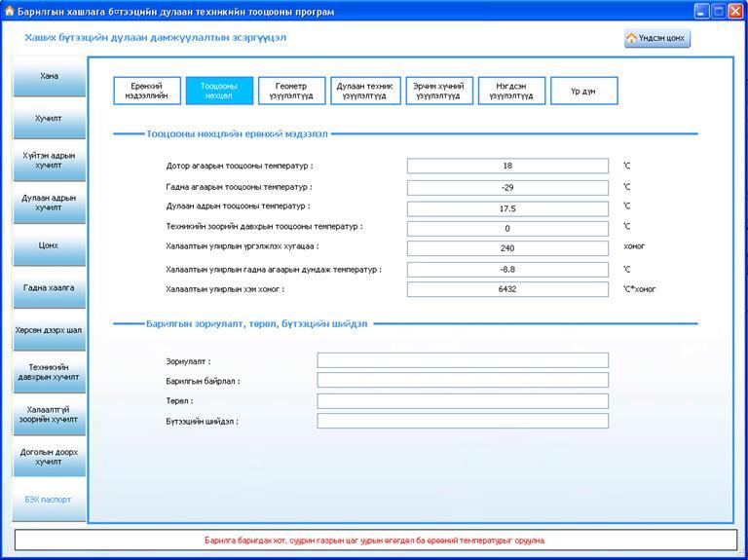Viewport: 748px width, 560px height.
Task: Select Доголын доорх хучилт in sidebar
Action: 49,457
